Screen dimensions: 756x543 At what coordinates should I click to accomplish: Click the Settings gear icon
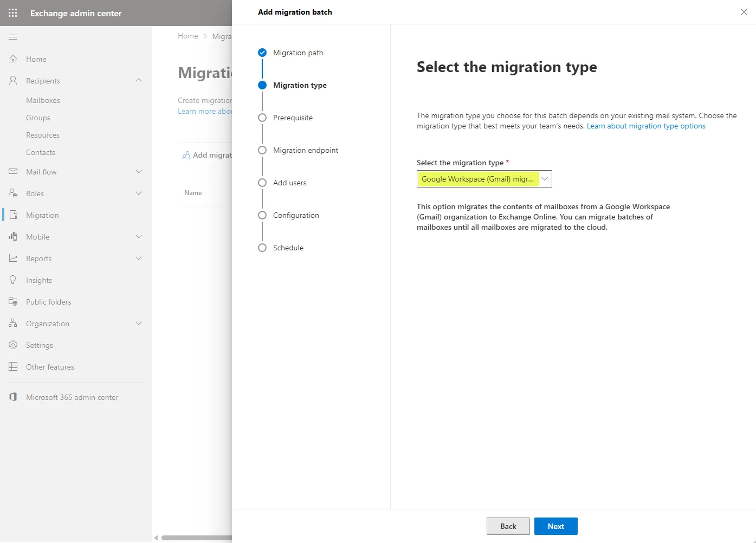tap(13, 345)
